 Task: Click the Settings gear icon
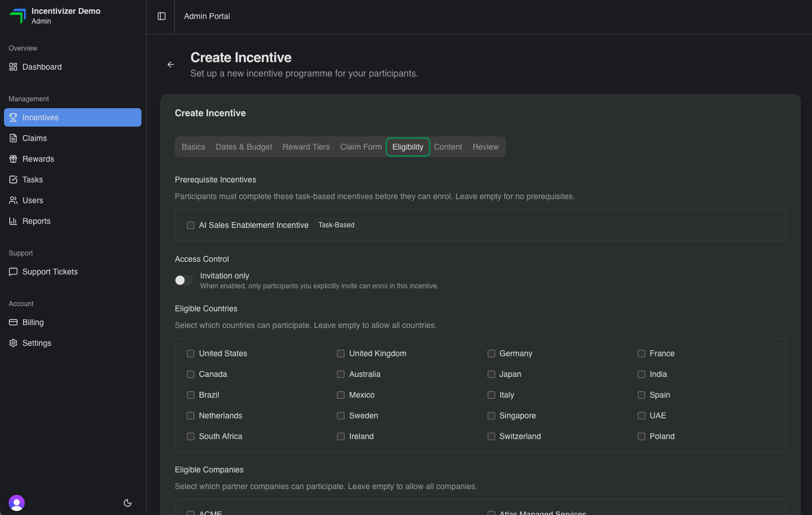pyautogui.click(x=13, y=343)
